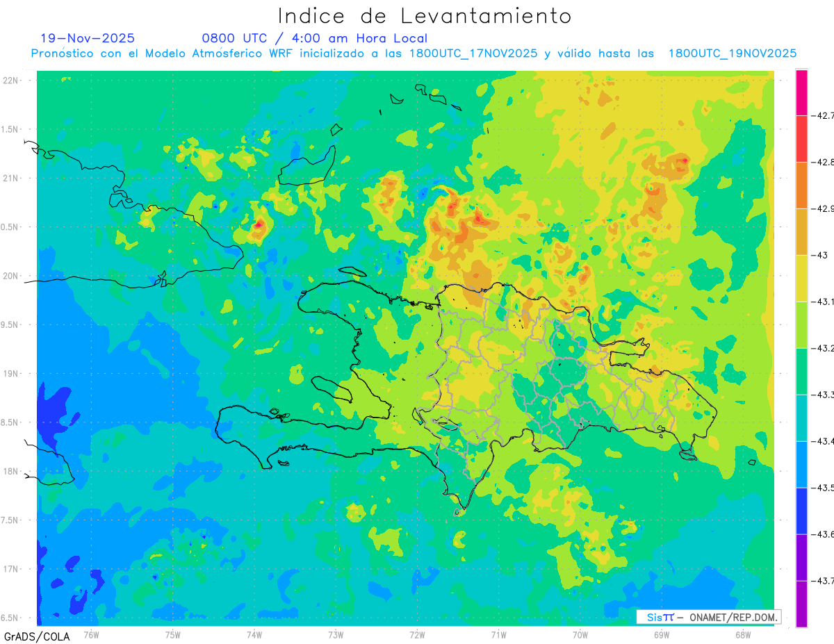
Task: Click the 'ONAMET/REP.DOM.' credit box
Action: pyautogui.click(x=709, y=617)
